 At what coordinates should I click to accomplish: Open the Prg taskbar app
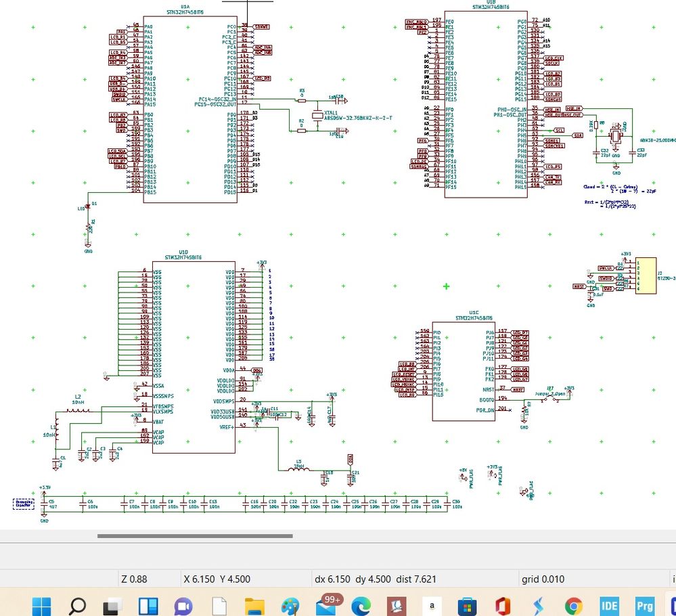[644, 607]
